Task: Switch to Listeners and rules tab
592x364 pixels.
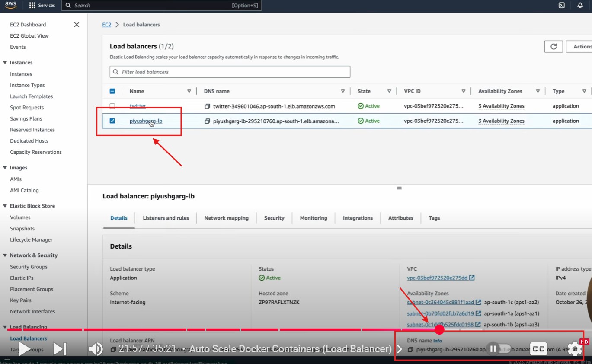Action: [166, 218]
